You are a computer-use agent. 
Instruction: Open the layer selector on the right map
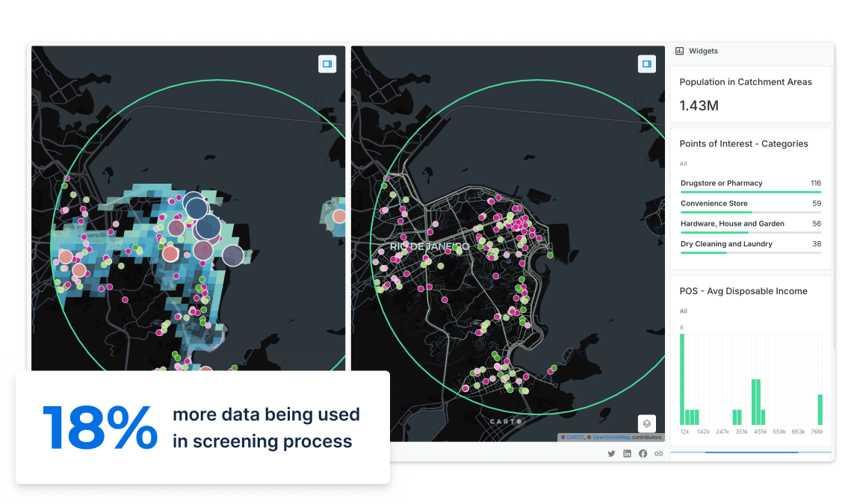click(x=646, y=423)
